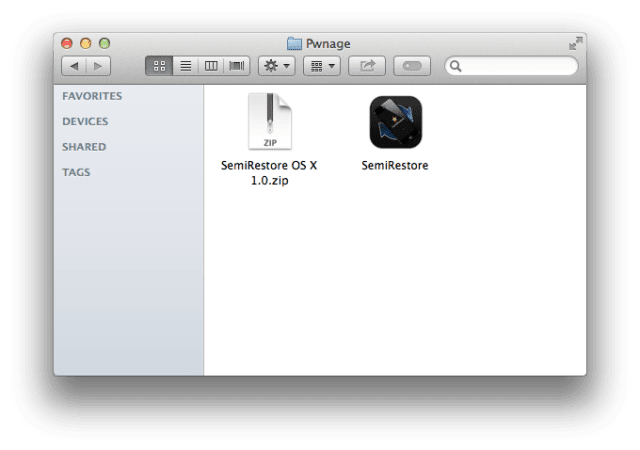The height and width of the screenshot is (450, 640).
Task: Click the Edit Tags toolbar button
Action: 412,66
